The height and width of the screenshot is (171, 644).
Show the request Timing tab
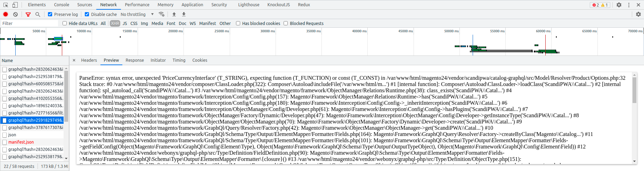point(179,60)
